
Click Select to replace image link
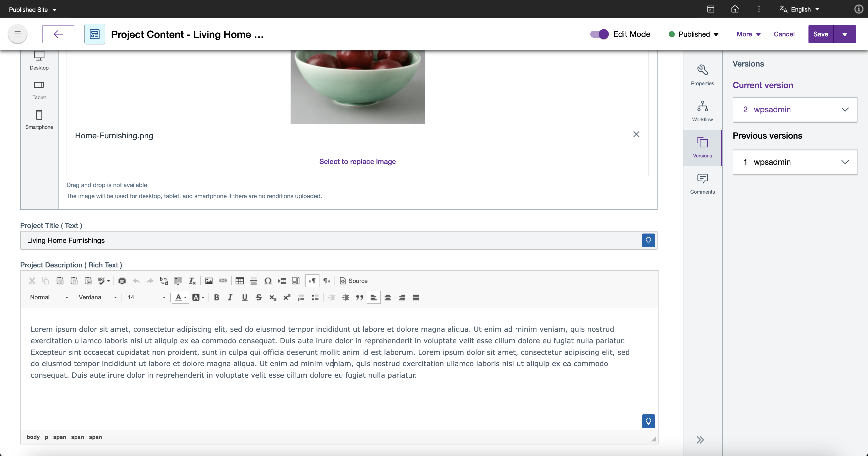357,161
